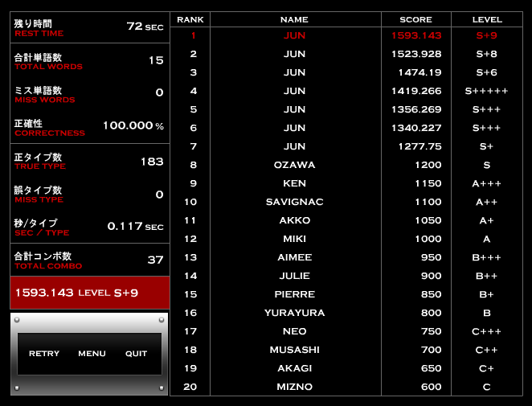532x406 pixels.
Task: Click the name MUSASHI
Action: pyautogui.click(x=294, y=350)
